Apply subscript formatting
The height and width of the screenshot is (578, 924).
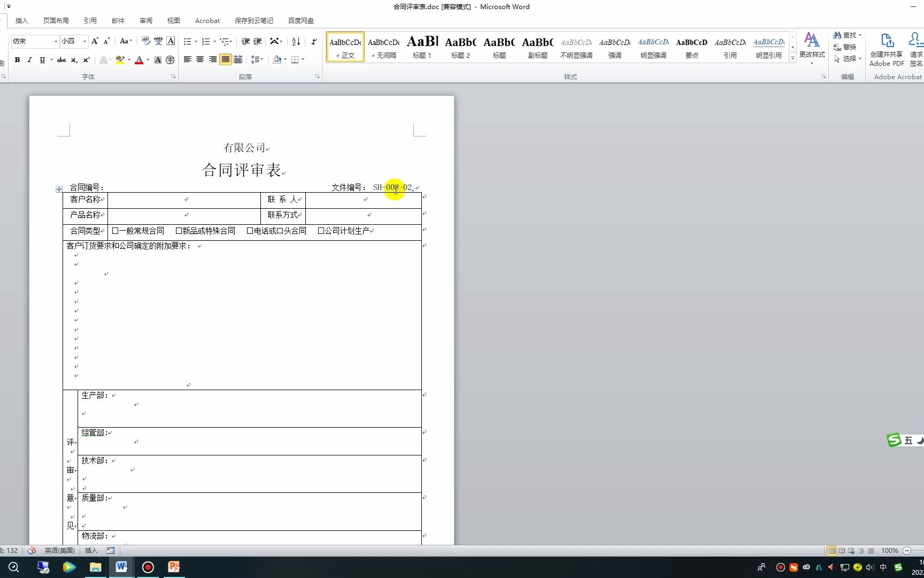point(74,60)
